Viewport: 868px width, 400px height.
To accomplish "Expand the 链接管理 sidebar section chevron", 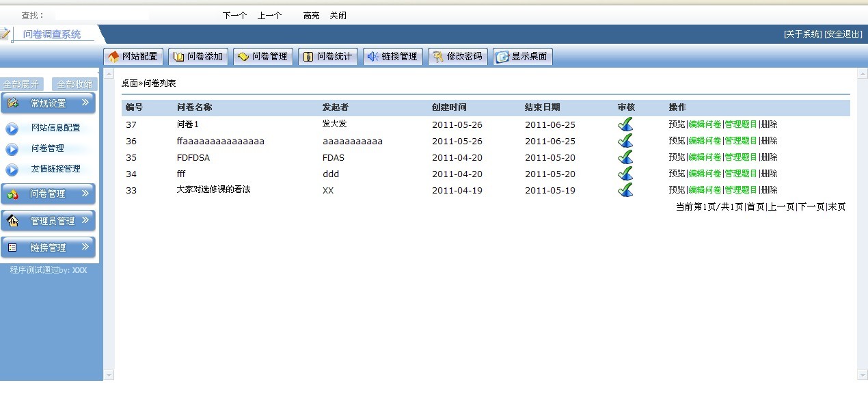I will tap(85, 247).
